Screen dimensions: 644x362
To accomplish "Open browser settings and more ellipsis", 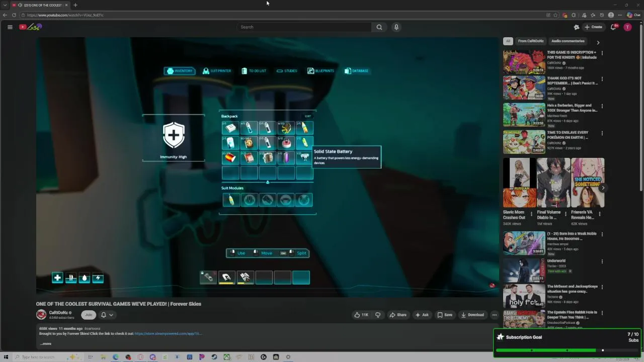I will [x=620, y=15].
